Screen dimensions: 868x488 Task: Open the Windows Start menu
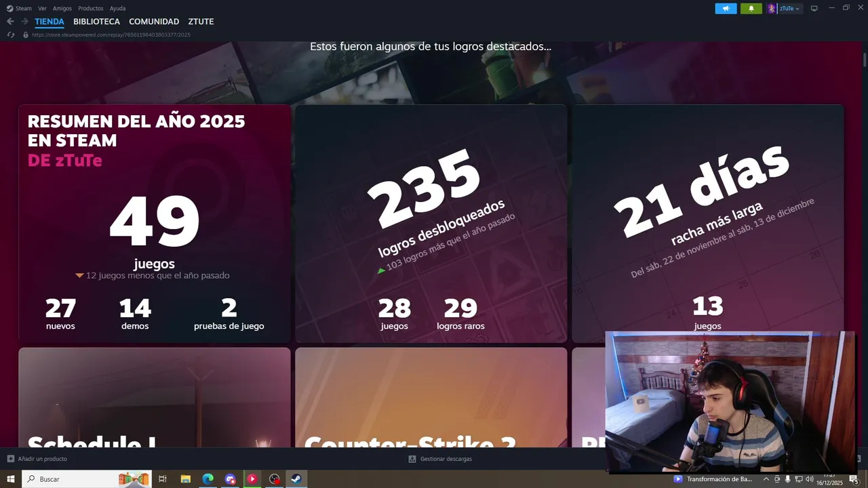[10, 479]
